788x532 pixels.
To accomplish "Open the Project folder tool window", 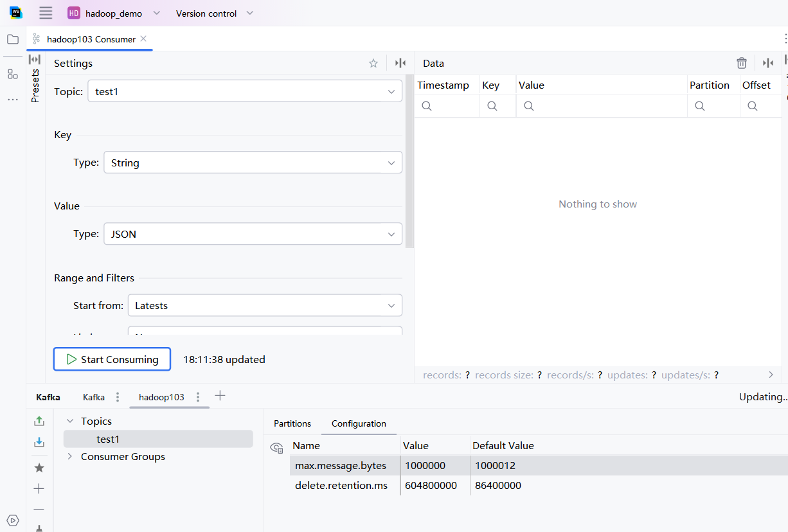I will tap(13, 39).
